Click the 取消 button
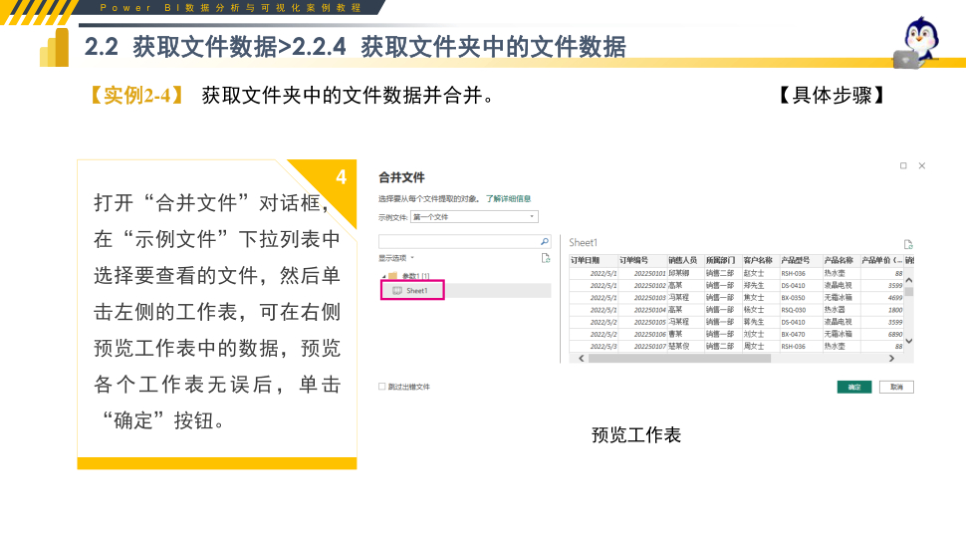The width and height of the screenshot is (966, 544). point(896,387)
